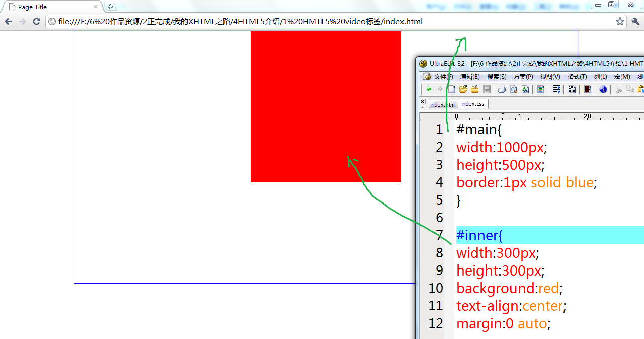Viewport: 644px width, 339px height.
Task: Click the UltraEdit document icon in menu bar
Action: (427, 77)
